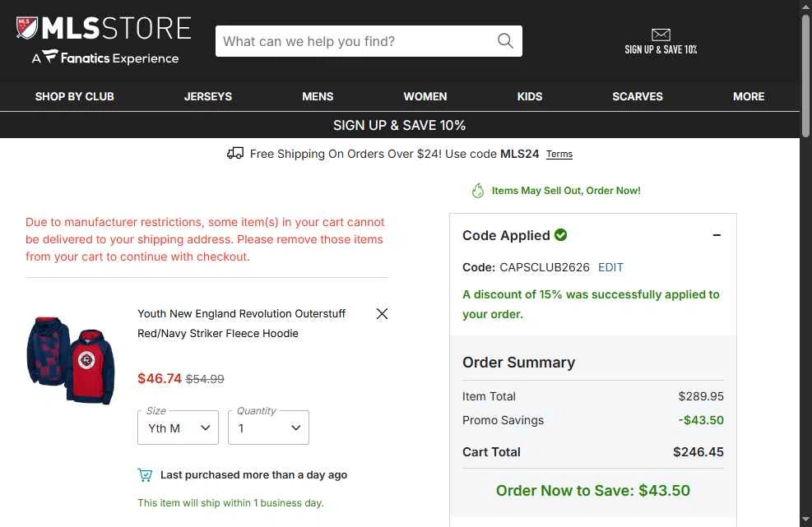Click Cart Total $246.45 value

click(698, 452)
